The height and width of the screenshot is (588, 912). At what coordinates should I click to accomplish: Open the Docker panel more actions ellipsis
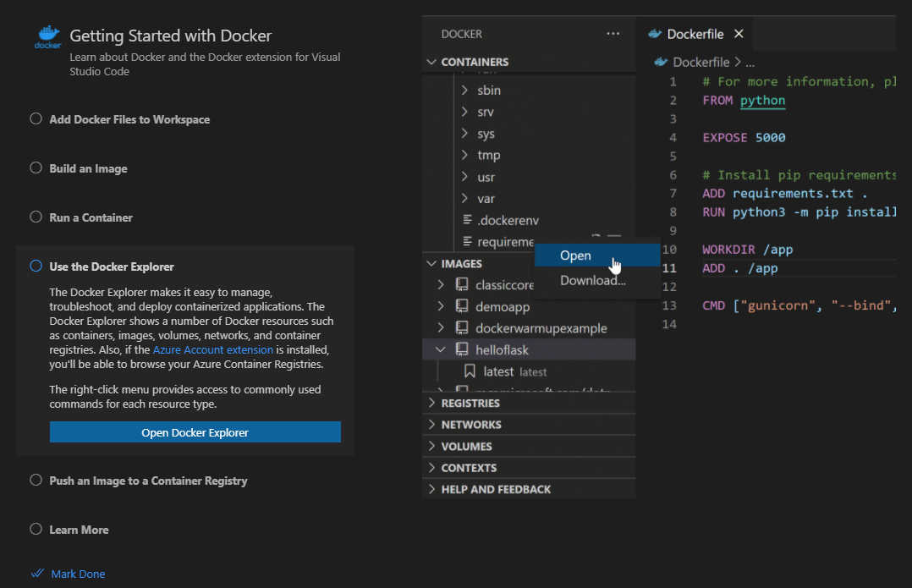point(613,34)
